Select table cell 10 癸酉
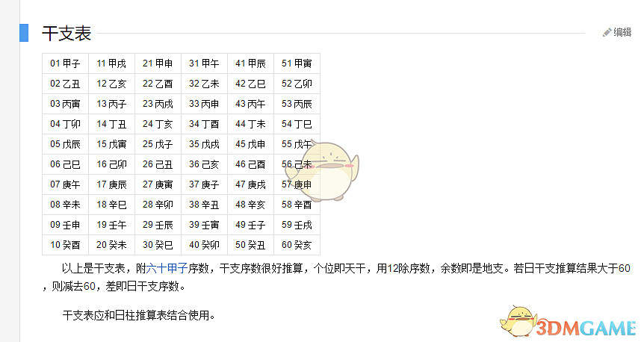This screenshot has width=644, height=342. point(65,245)
